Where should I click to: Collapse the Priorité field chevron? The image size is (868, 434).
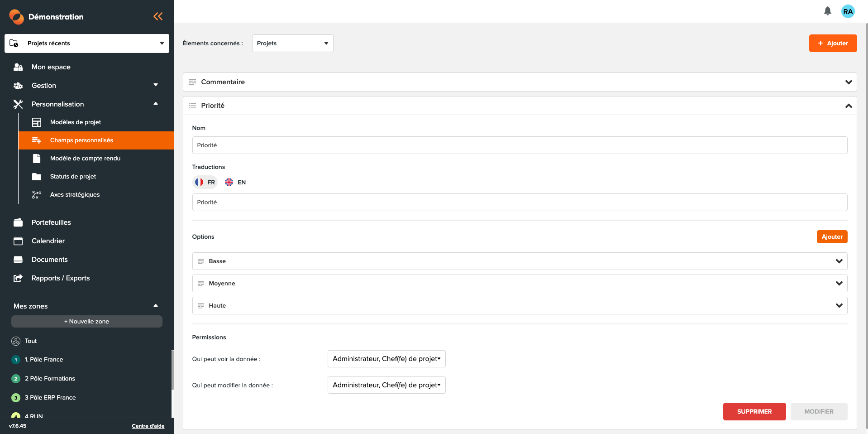coord(849,106)
